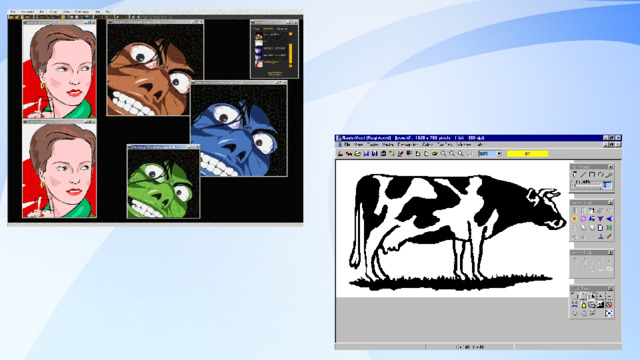This screenshot has width=640, height=360.
Task: Expand the zoom percentage dropdown arrow
Action: point(499,154)
